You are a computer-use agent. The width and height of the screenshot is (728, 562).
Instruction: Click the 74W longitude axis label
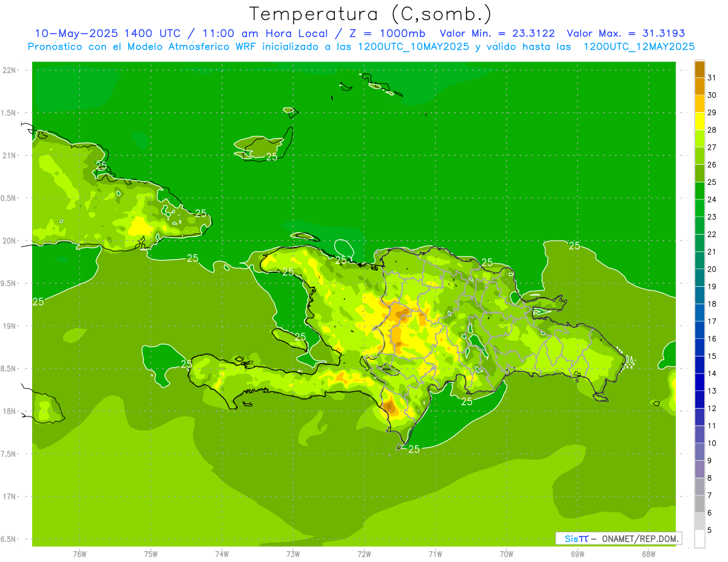[222, 554]
